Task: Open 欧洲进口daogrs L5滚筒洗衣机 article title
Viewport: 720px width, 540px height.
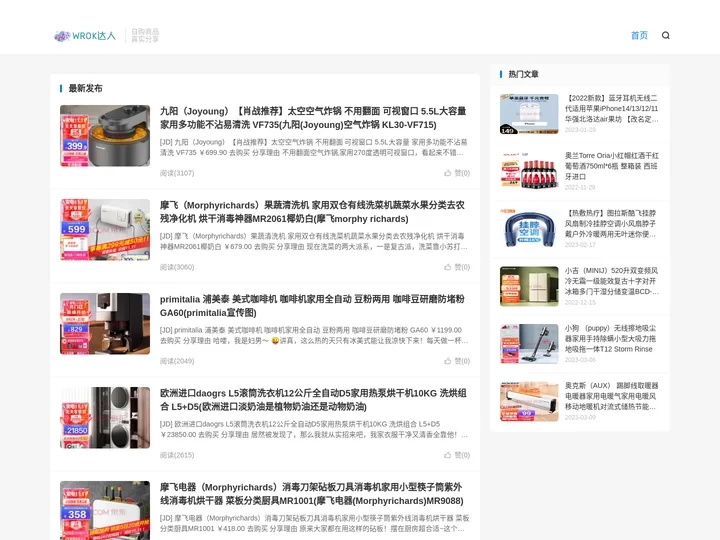Action: coord(313,400)
